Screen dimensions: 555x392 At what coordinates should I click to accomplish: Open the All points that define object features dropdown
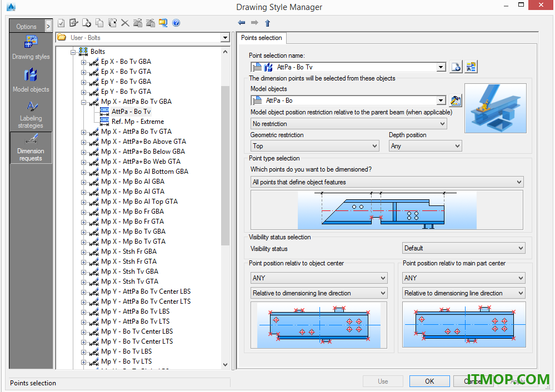[387, 182]
